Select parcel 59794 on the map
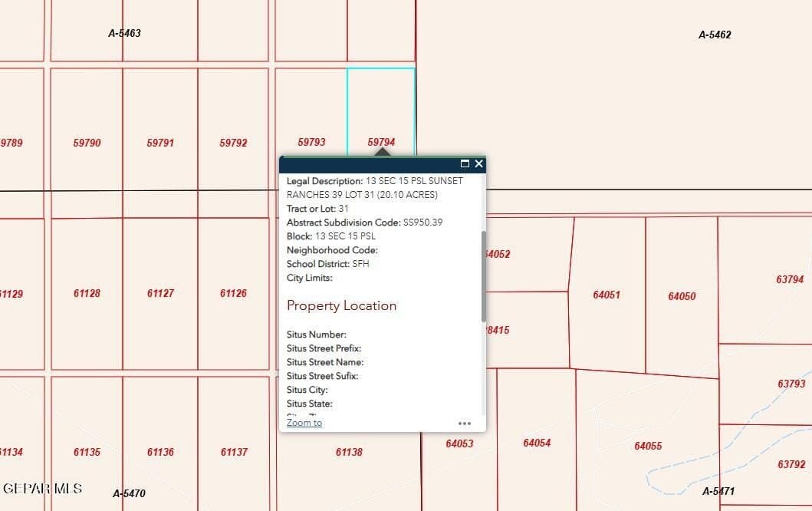812x511 pixels. click(381, 142)
